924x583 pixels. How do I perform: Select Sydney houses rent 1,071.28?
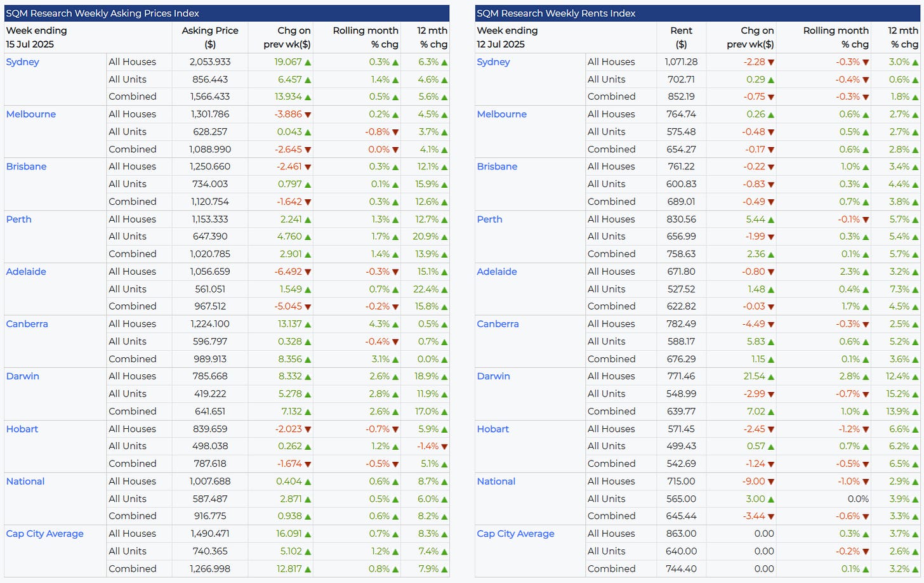(681, 62)
